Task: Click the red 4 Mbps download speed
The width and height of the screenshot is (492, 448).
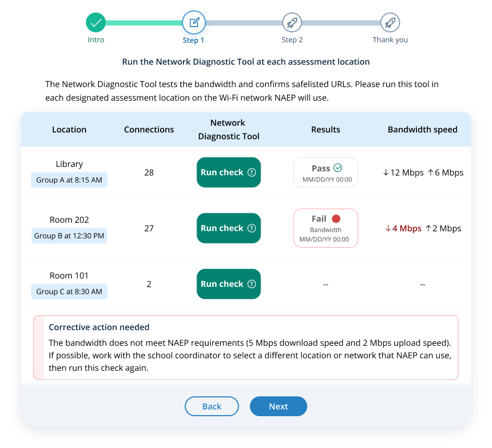Action: (x=403, y=228)
